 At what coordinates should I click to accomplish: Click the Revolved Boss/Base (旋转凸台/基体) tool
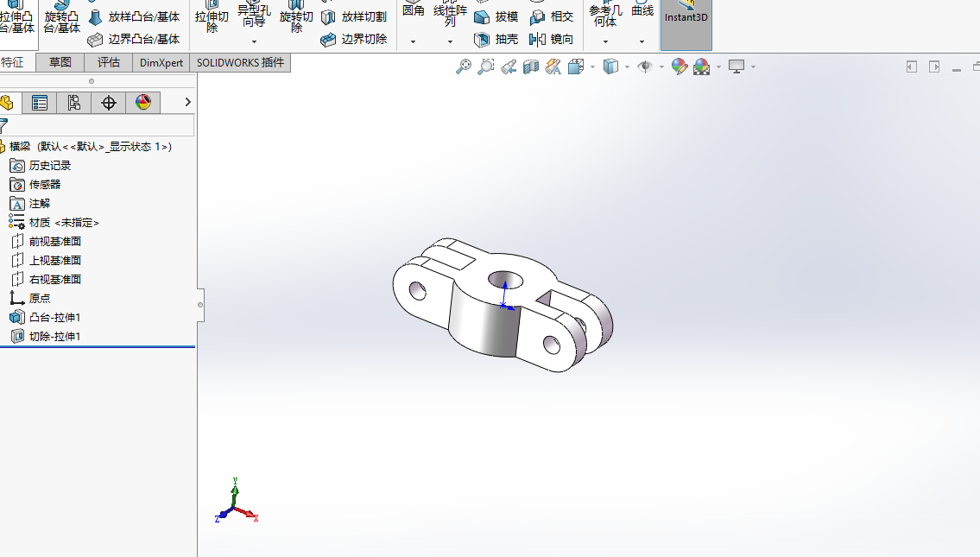click(x=62, y=17)
